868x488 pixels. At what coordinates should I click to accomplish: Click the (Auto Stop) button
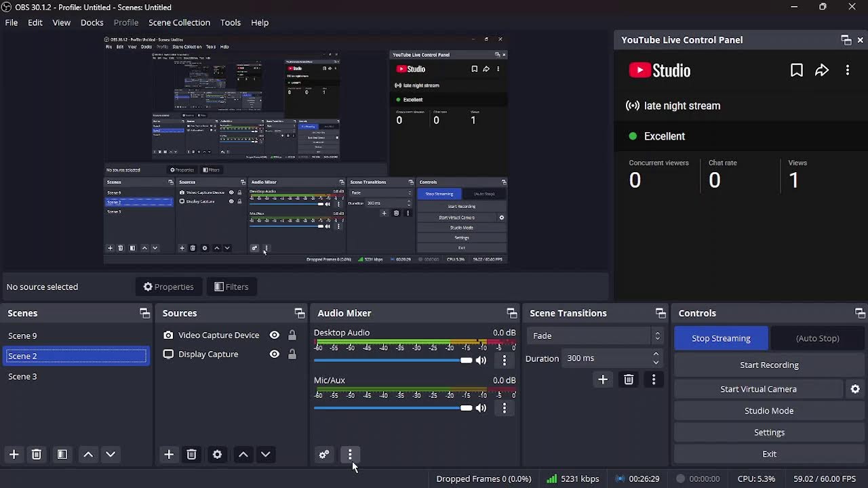(x=817, y=338)
